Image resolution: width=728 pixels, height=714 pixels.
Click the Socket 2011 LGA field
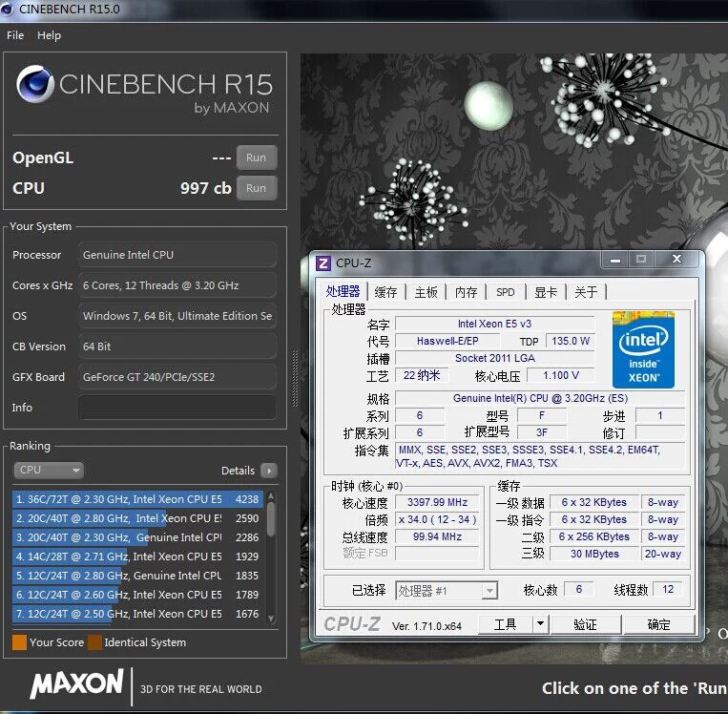pos(494,358)
